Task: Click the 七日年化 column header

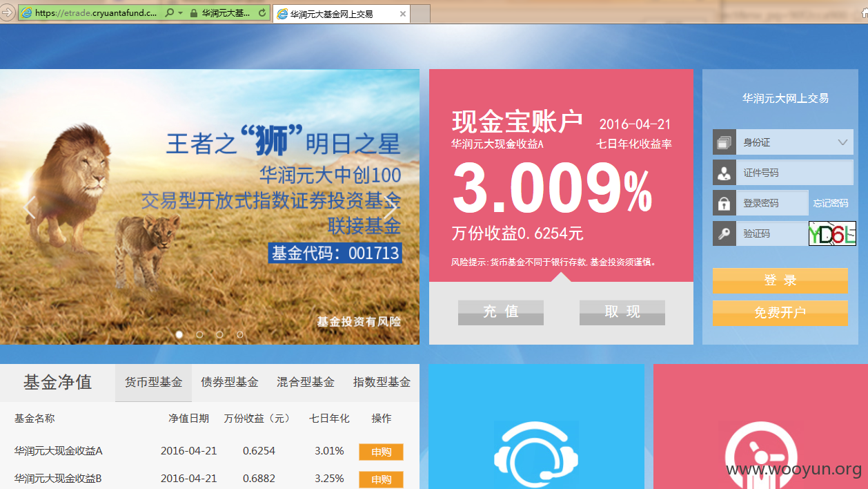Action: click(x=329, y=419)
